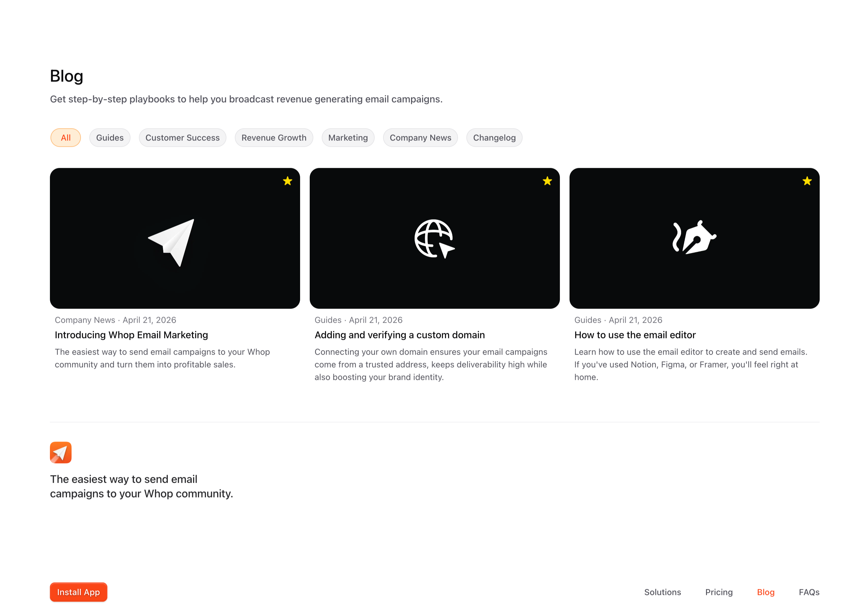The image size is (866, 616).
Task: Open the Solutions footer link
Action: pyautogui.click(x=662, y=592)
